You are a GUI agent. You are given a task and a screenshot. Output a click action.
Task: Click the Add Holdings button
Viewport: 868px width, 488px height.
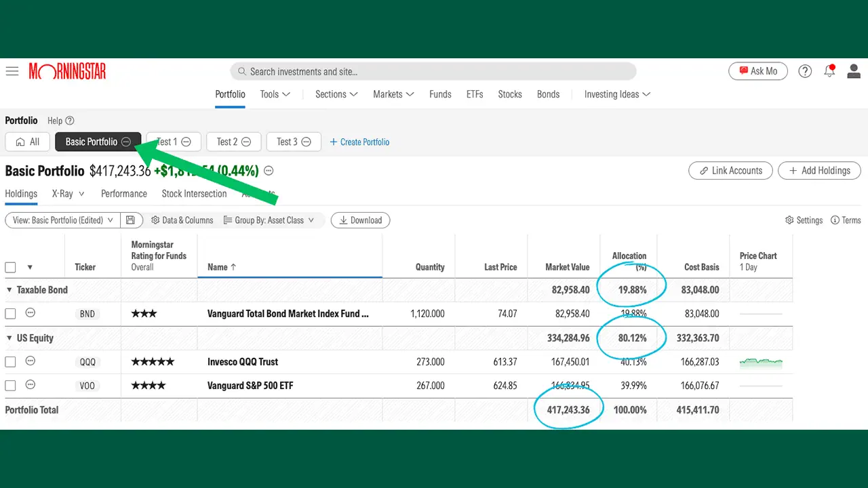(819, 170)
